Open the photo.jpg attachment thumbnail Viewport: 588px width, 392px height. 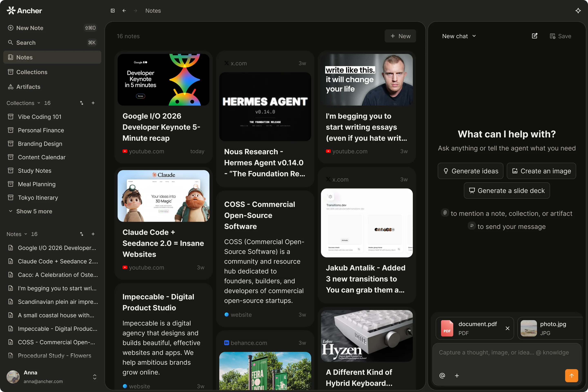tap(529, 329)
